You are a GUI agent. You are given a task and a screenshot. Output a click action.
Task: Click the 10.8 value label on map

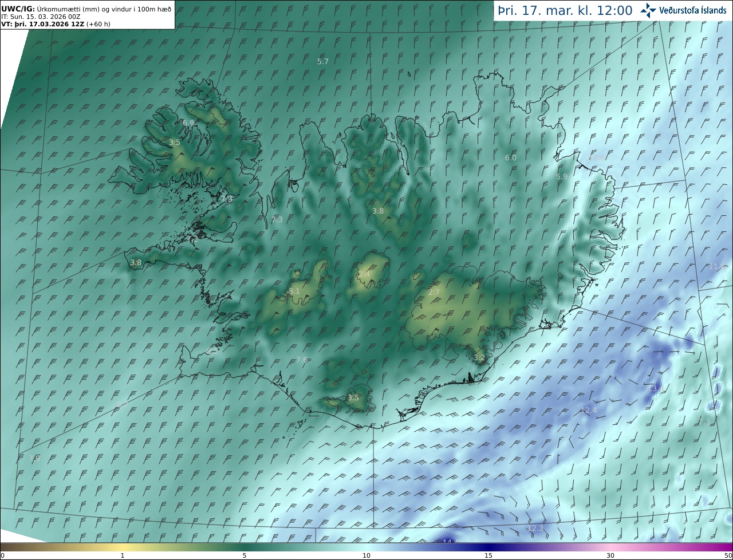tap(596, 157)
